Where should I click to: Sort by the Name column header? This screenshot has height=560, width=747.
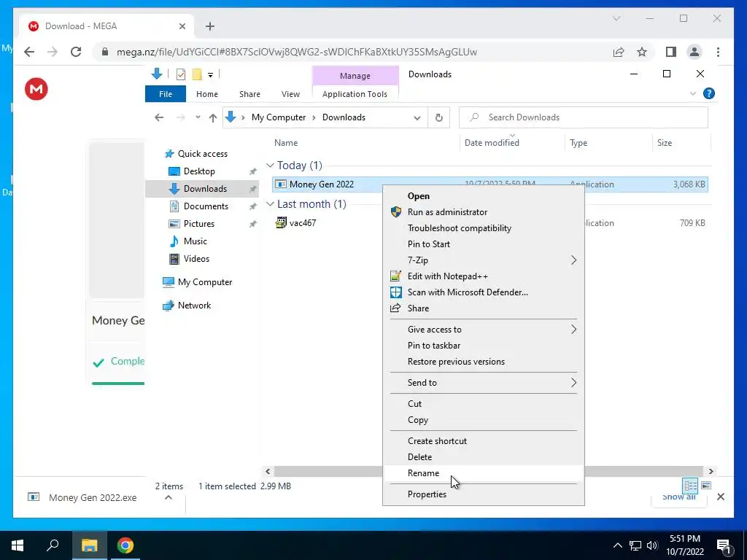pyautogui.click(x=286, y=143)
